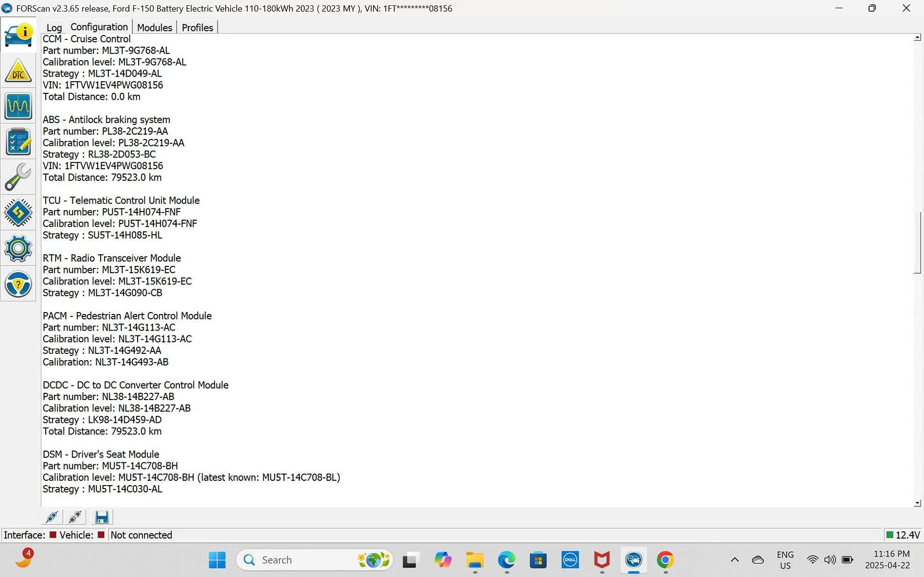Show hidden system tray icons
924x577 pixels.
pos(735,560)
